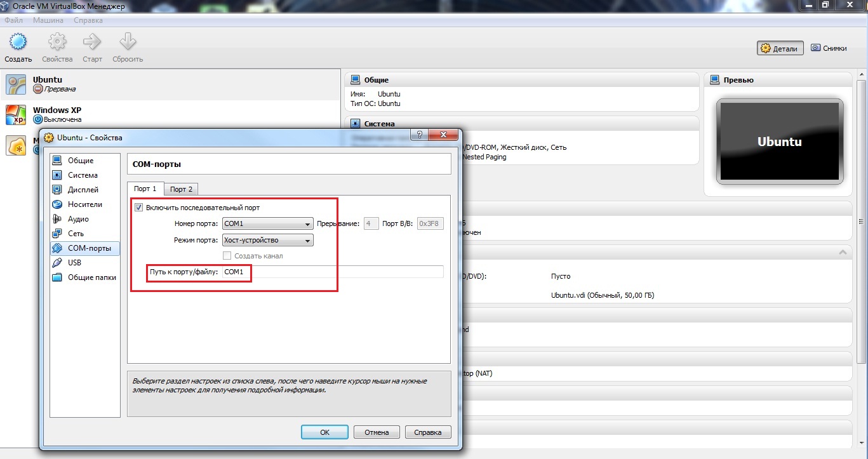Click the Путь к порту/файлу field
Viewport: 868px width, 459px height.
[x=333, y=272]
